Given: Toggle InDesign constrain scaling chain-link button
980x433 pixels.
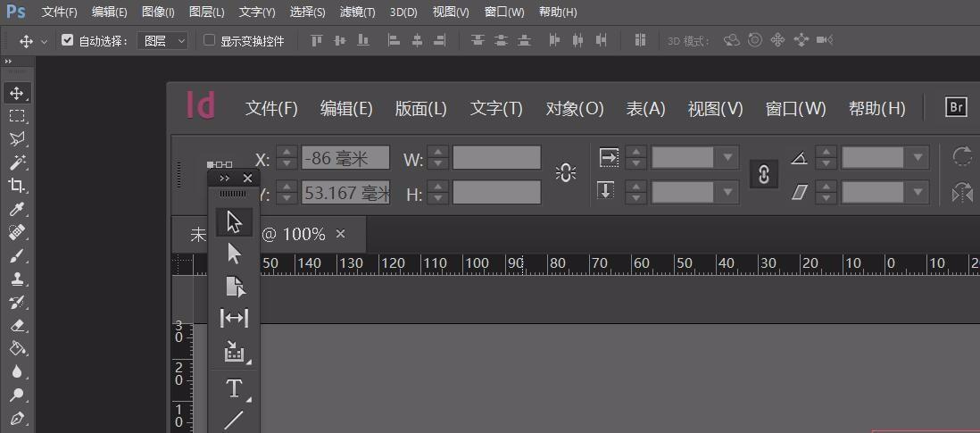Looking at the screenshot, I should pos(764,174).
